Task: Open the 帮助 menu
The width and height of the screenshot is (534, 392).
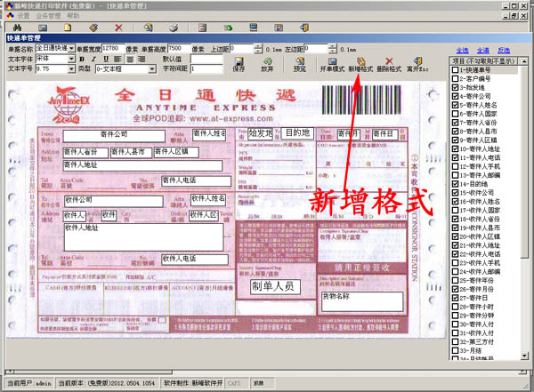Action: click(x=73, y=16)
